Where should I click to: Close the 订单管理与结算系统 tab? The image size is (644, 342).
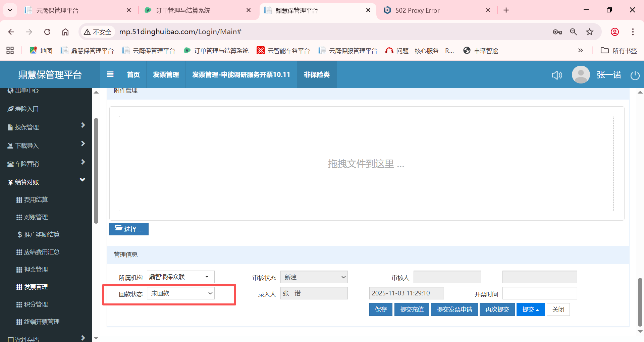[x=249, y=10]
